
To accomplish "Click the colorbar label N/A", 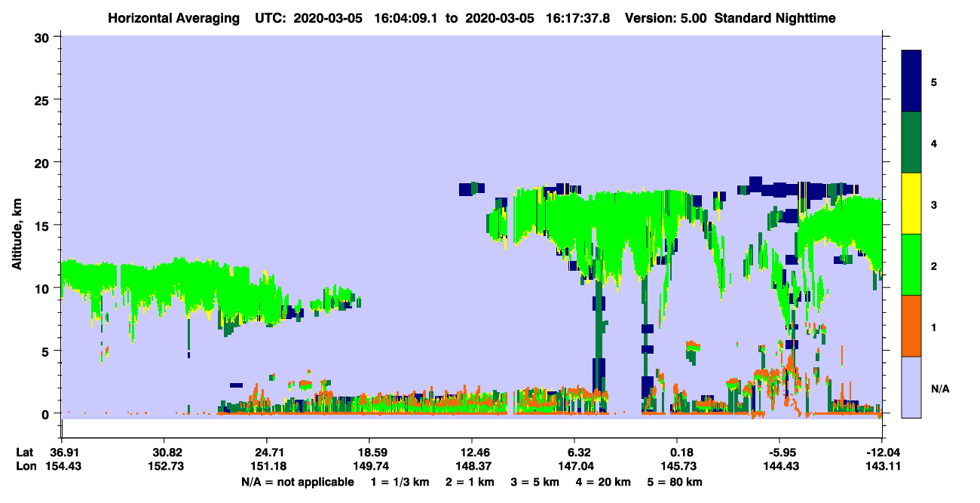I will [x=939, y=389].
